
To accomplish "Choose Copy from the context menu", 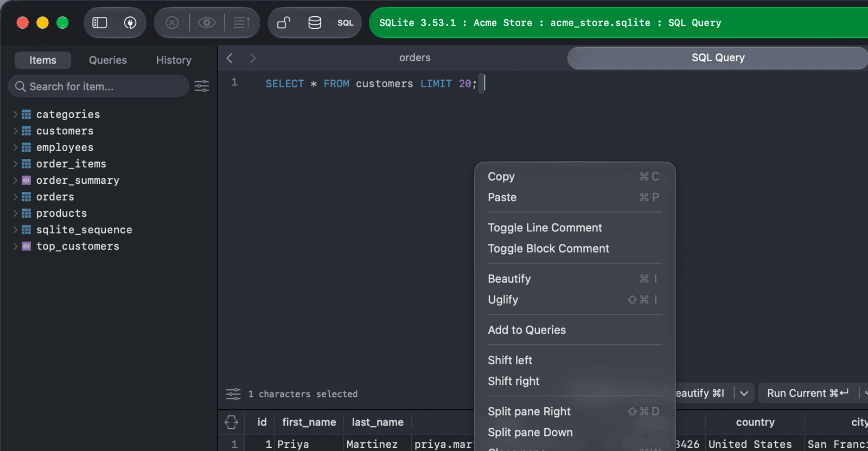I will 574,177.
